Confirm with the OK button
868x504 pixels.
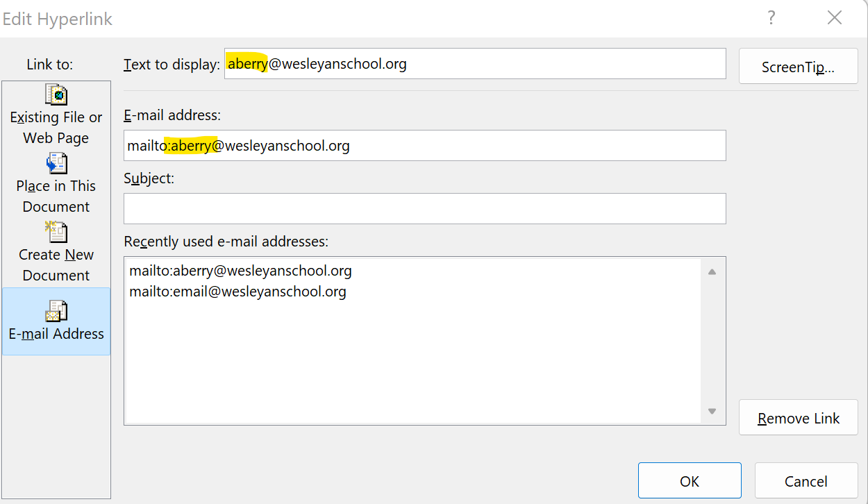pyautogui.click(x=690, y=480)
